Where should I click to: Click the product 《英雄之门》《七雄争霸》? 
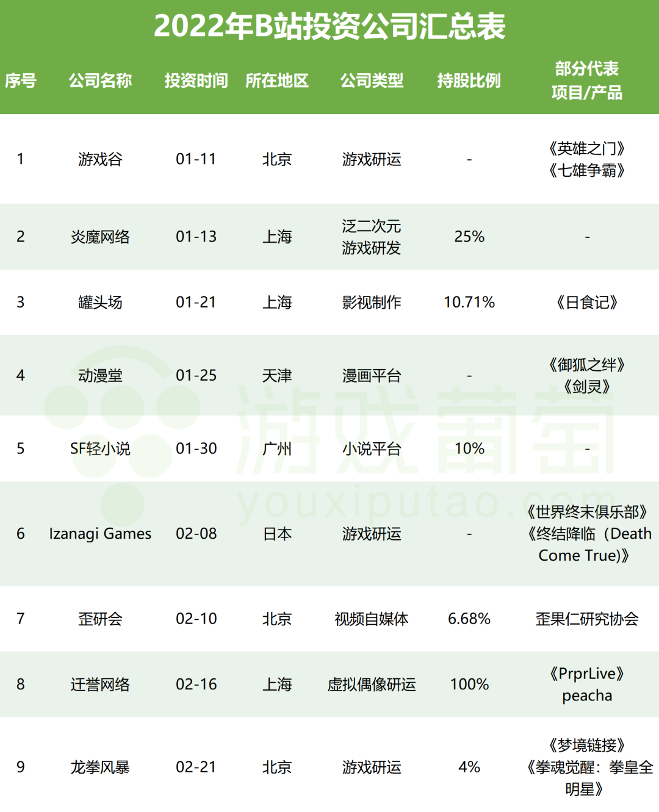pos(587,159)
